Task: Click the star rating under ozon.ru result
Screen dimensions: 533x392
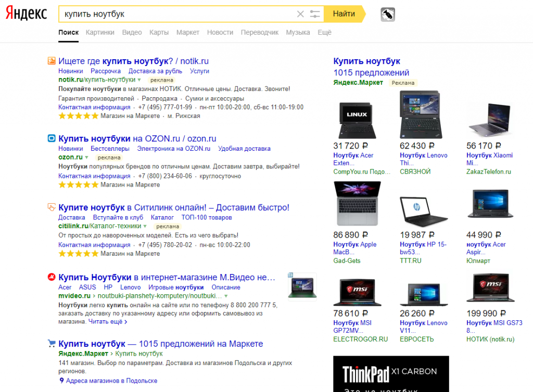Action: pos(78,185)
